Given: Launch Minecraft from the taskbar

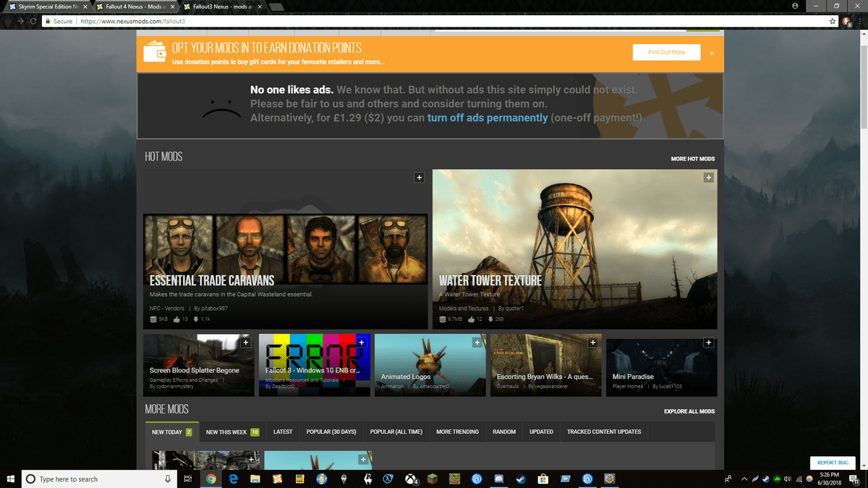Looking at the screenshot, I should tap(433, 479).
